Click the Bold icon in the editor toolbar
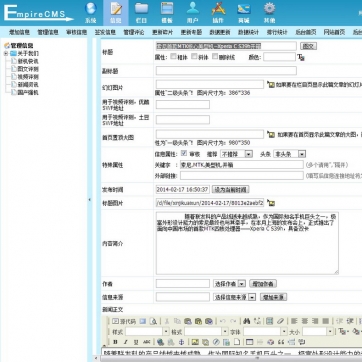The width and height of the screenshot is (362, 362). [115, 342]
